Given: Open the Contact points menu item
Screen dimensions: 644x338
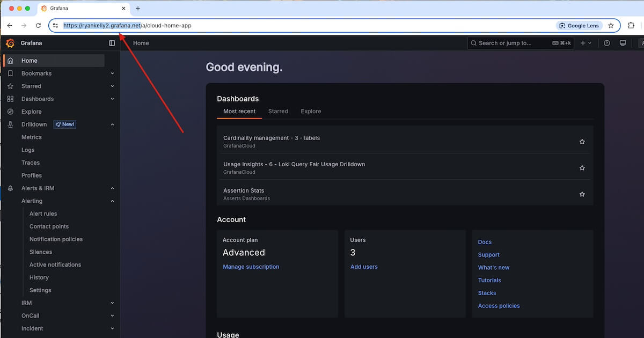Looking at the screenshot, I should (49, 226).
